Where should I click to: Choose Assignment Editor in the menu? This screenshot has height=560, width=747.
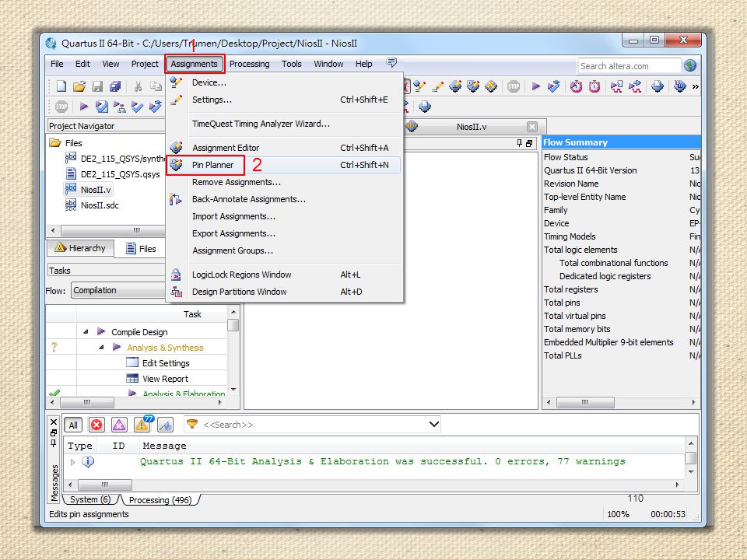(x=283, y=148)
